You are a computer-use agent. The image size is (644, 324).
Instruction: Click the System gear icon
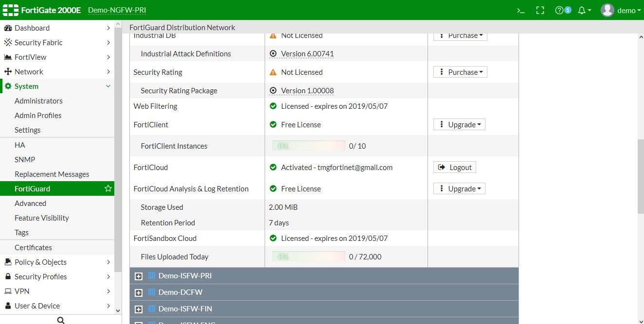(x=8, y=86)
